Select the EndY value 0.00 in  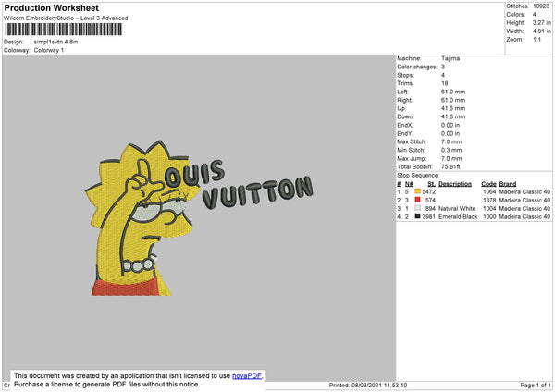click(x=450, y=133)
